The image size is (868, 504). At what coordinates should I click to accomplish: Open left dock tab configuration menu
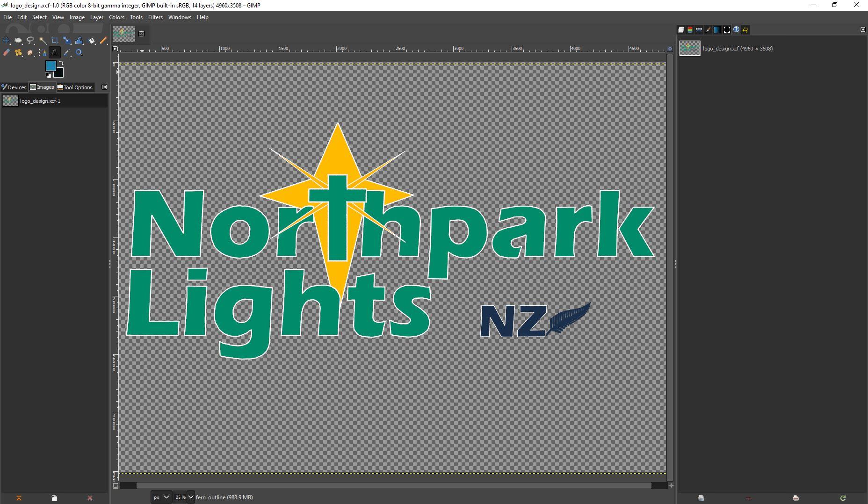tap(104, 87)
